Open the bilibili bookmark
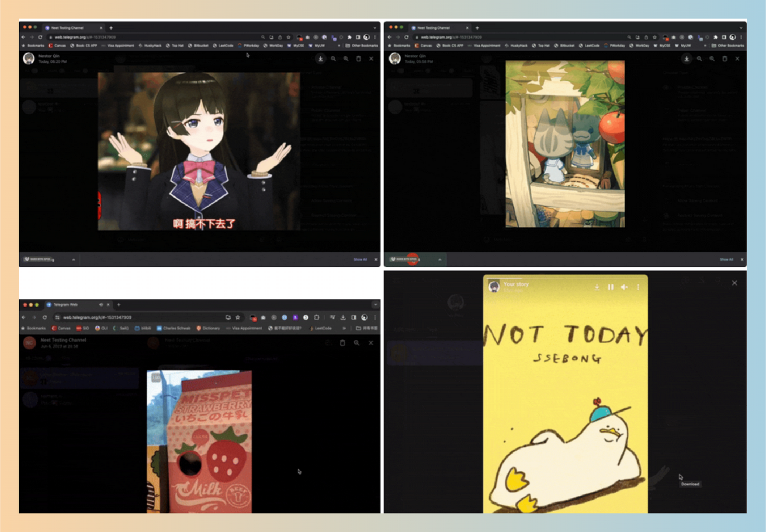Viewport: 766px width, 532px height. 143,328
